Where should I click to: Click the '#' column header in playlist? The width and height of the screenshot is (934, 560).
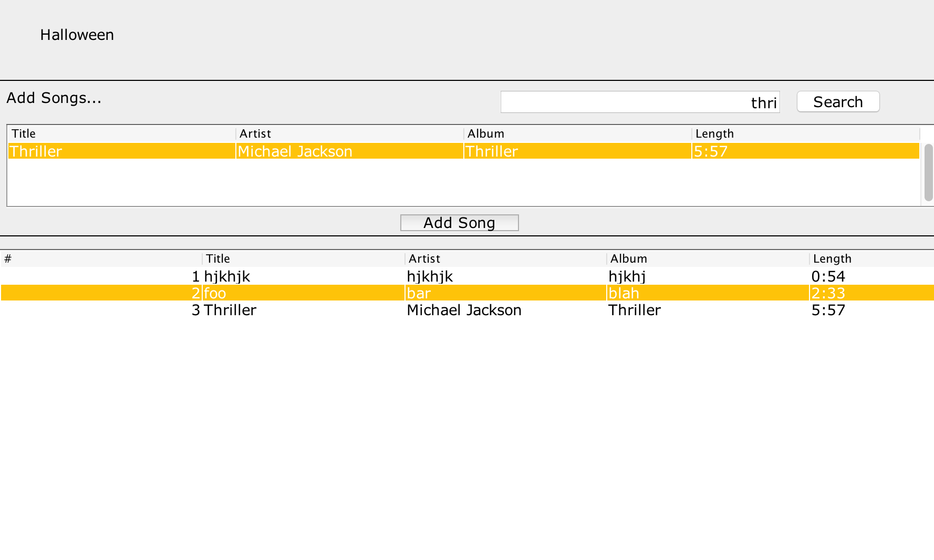(x=101, y=258)
